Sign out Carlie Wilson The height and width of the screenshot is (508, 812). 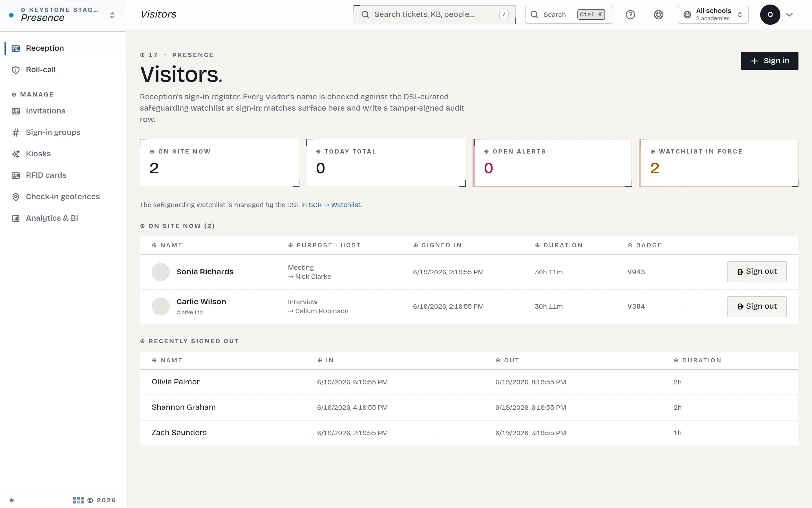tap(757, 306)
